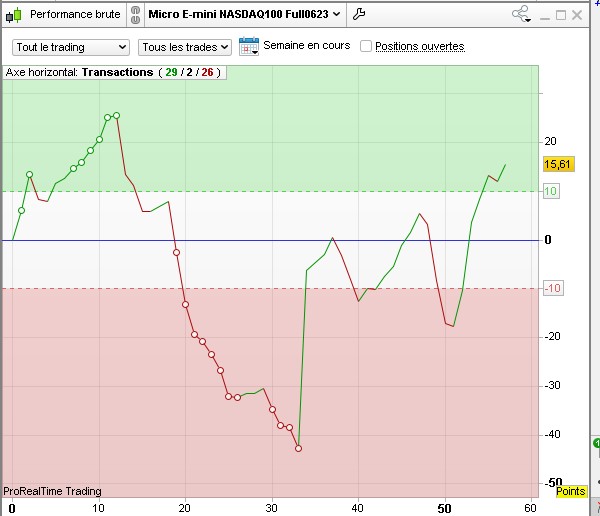Maximize the performance window
Screen dimensions: 600x516
[561, 15]
